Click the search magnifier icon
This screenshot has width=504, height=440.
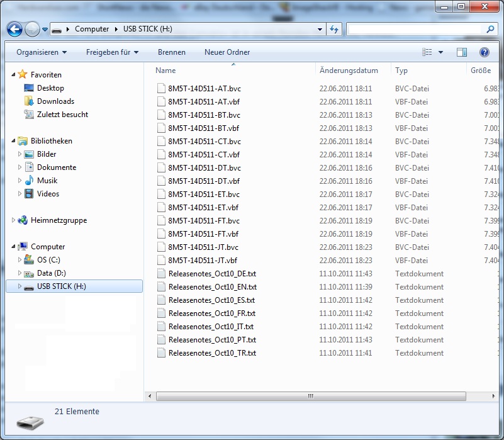(x=491, y=29)
